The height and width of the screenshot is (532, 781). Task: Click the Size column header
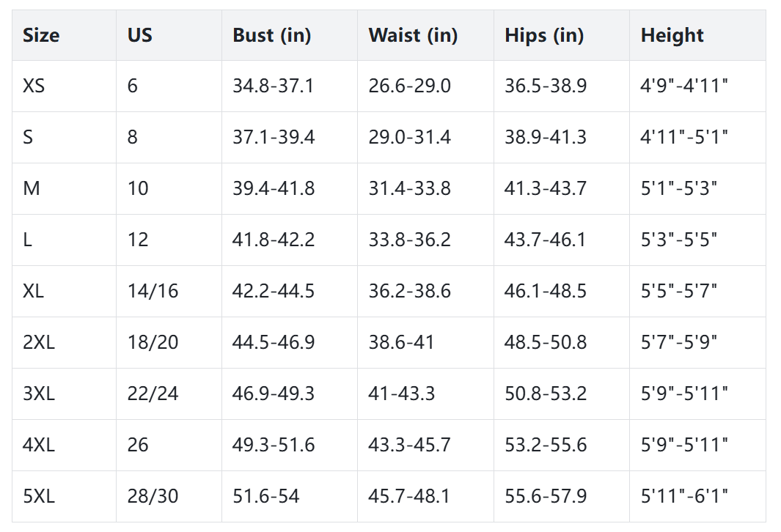(x=41, y=35)
